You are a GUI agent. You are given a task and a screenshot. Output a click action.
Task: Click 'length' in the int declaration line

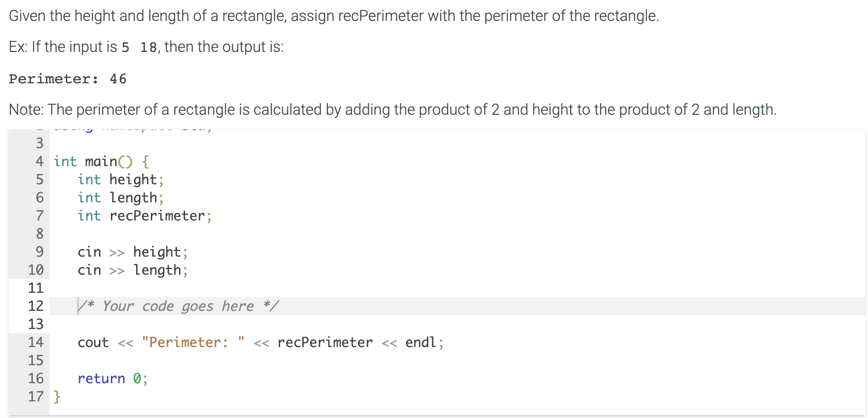tap(133, 198)
